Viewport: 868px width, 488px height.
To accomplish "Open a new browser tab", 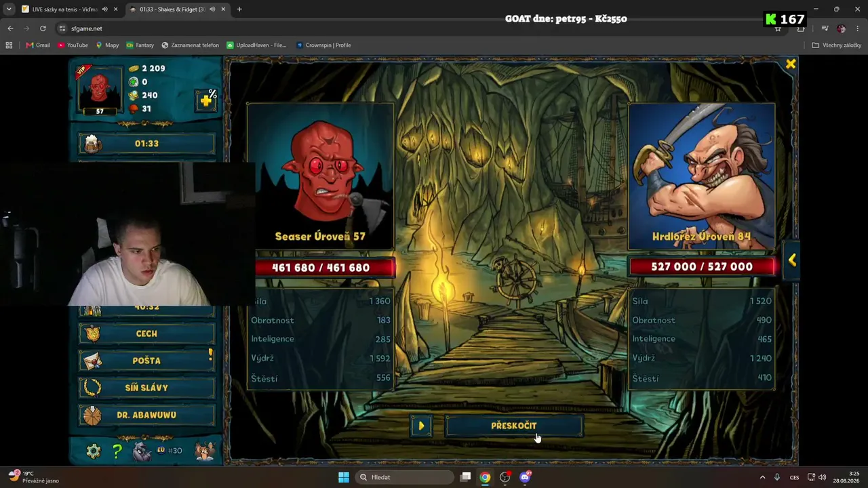I will coord(239,9).
